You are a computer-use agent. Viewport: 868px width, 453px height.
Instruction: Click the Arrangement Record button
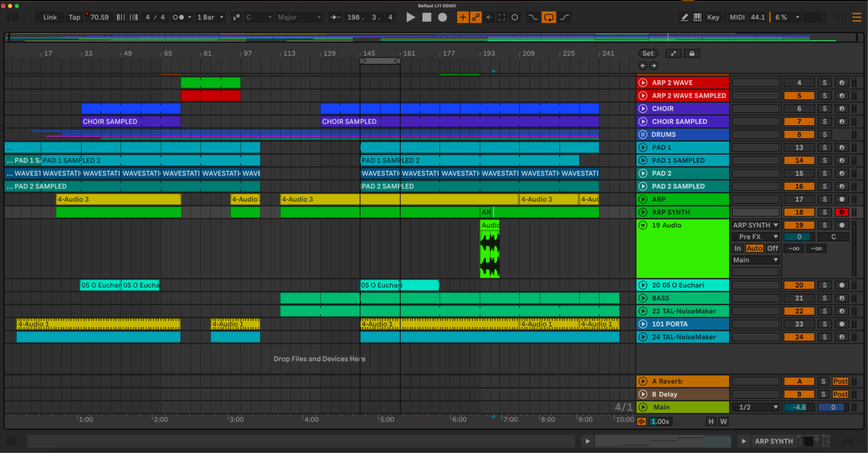[x=442, y=17]
